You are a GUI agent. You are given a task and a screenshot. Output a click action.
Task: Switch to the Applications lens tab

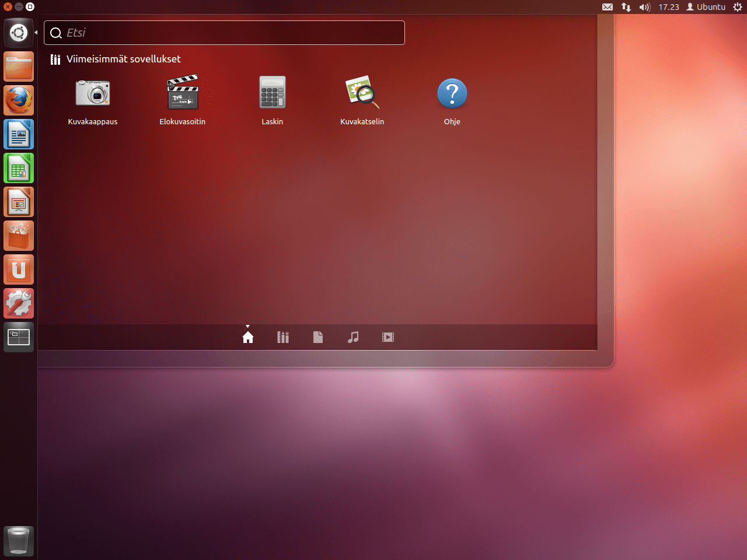(x=283, y=337)
